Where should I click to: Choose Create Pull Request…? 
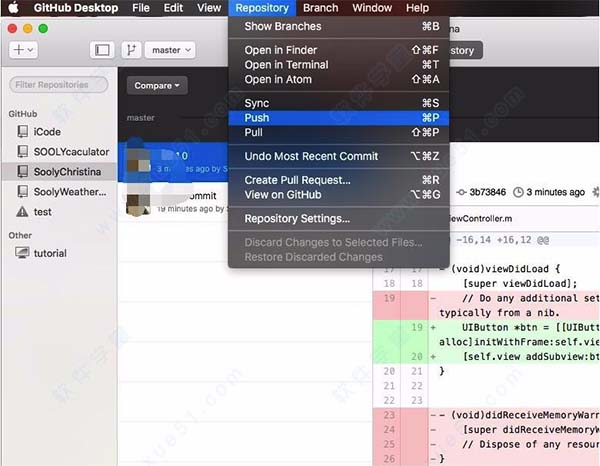pos(339,180)
